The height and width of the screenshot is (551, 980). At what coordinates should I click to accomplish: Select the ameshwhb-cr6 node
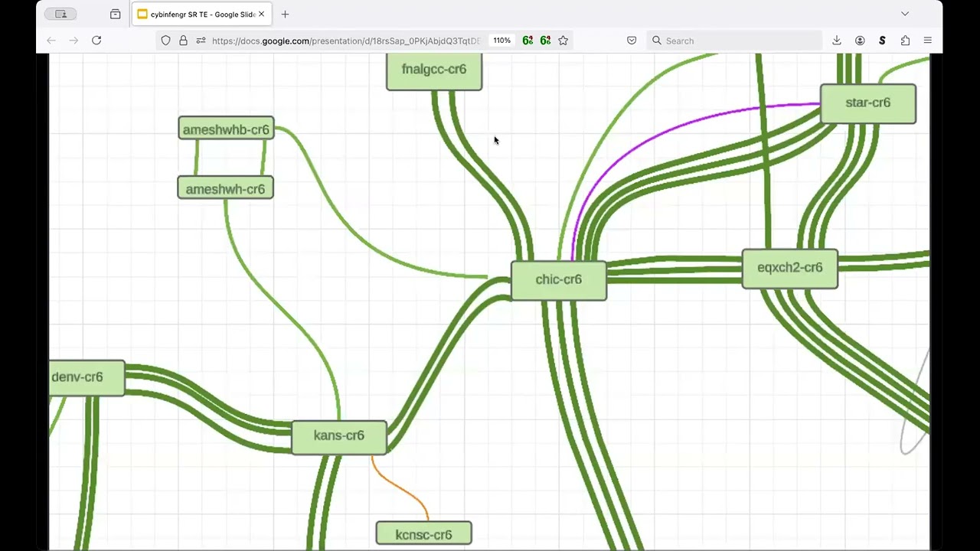(226, 129)
